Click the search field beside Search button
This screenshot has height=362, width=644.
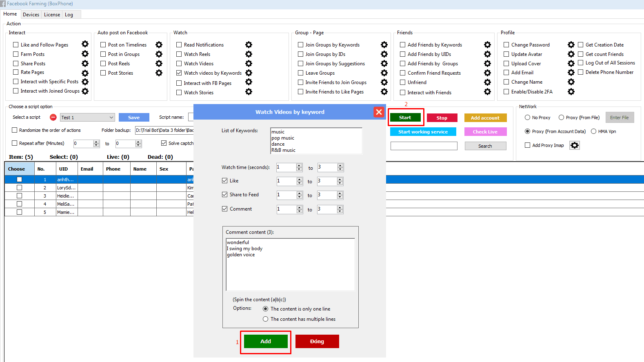coord(424,146)
